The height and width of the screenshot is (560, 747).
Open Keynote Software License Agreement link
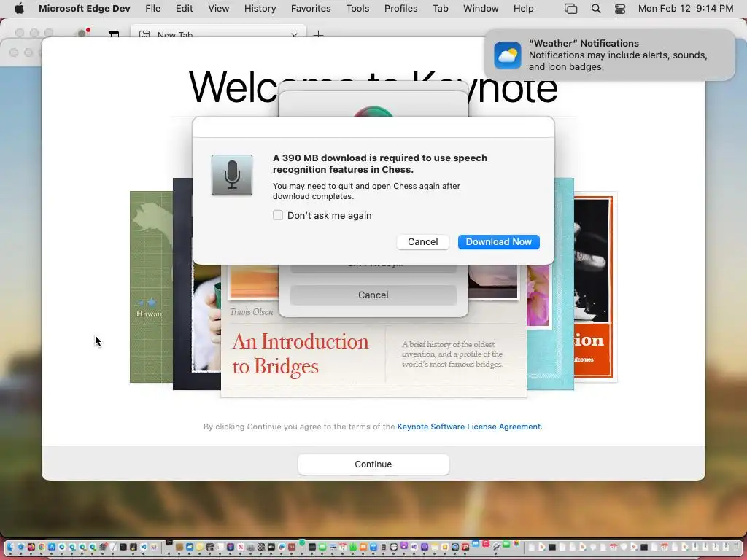[x=469, y=427]
